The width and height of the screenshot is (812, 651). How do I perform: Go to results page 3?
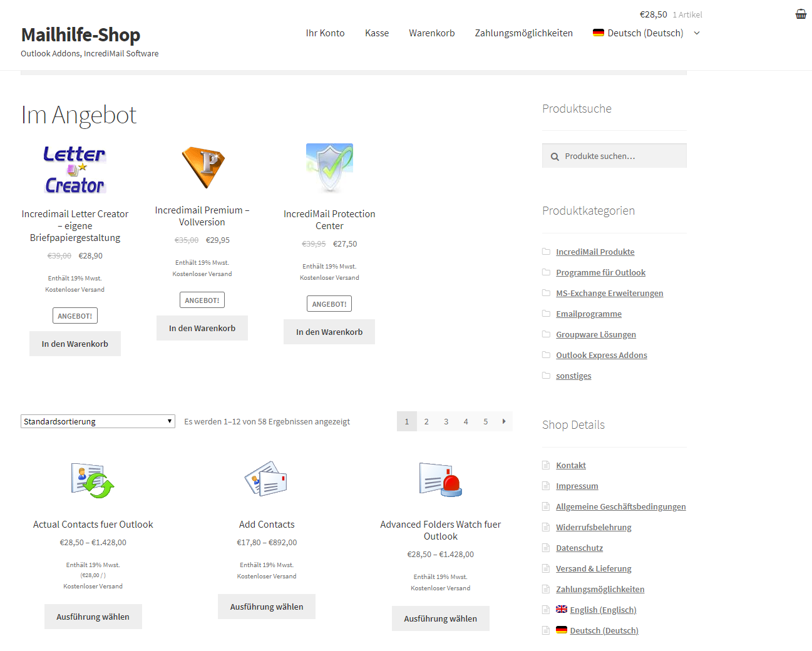(446, 421)
